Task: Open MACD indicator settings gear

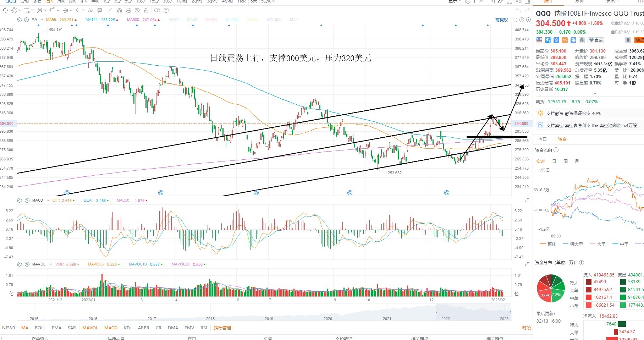Action: [x=20, y=201]
